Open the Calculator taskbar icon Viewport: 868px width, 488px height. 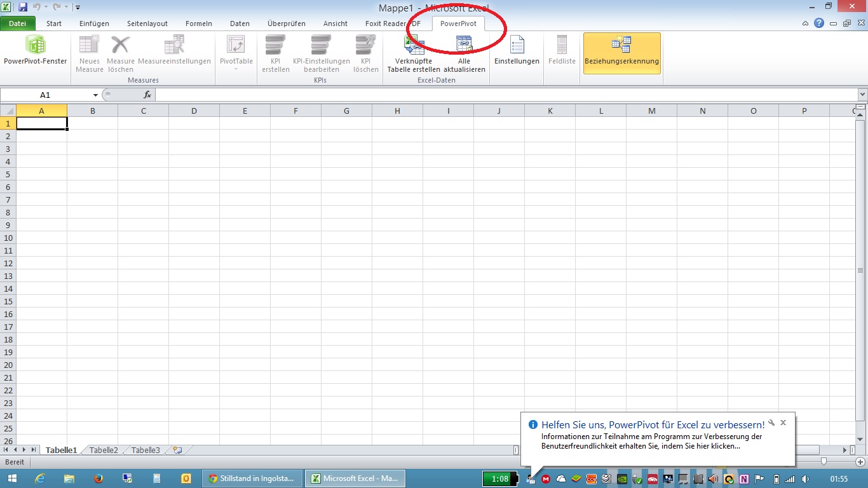156,478
